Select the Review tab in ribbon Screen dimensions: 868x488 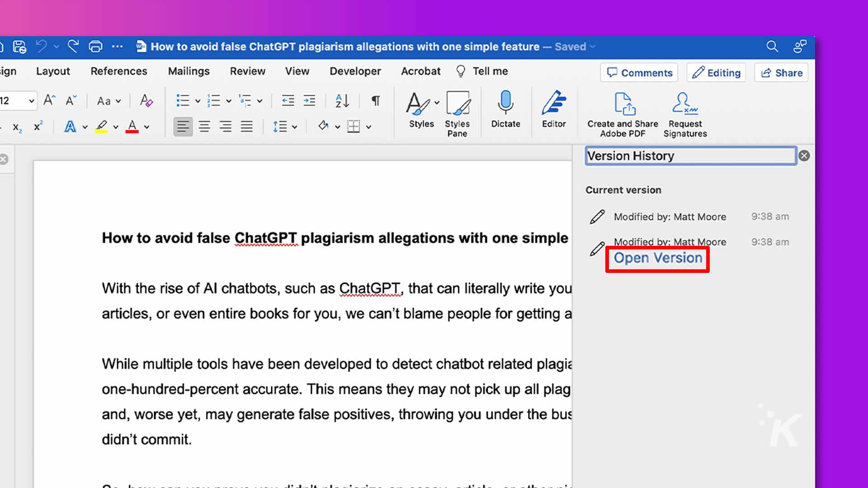click(x=247, y=71)
